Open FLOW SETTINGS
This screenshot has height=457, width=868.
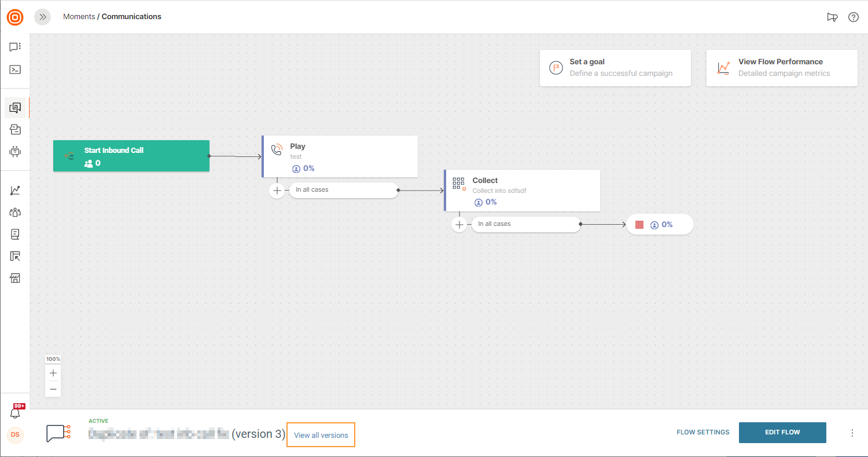(x=703, y=433)
